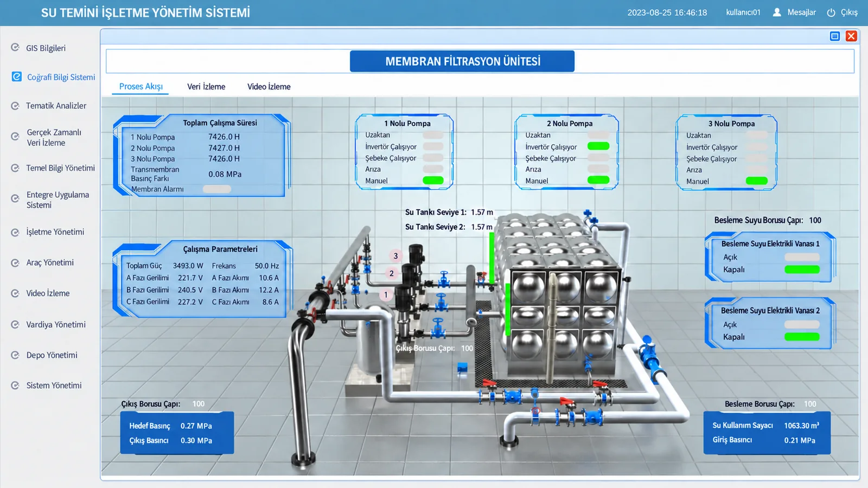Open the Vardiya Yönetimi icon
This screenshot has width=868, height=488.
(15, 325)
